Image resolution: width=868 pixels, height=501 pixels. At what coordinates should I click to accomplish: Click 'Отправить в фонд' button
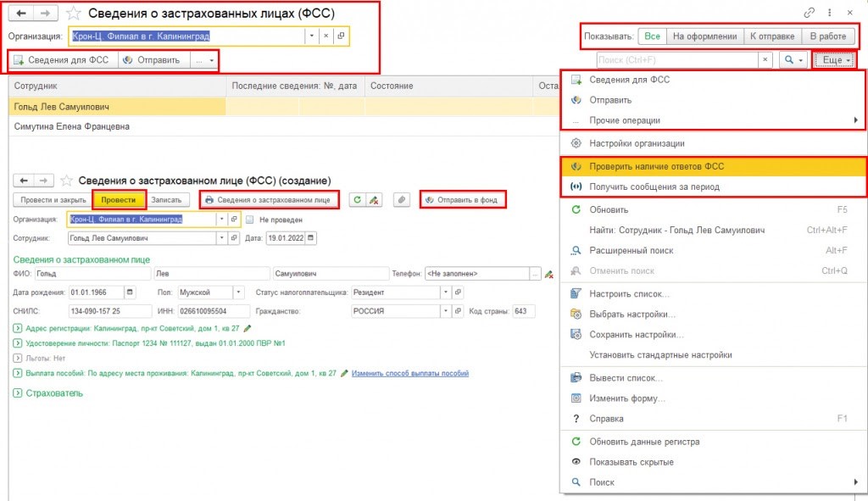pos(462,200)
